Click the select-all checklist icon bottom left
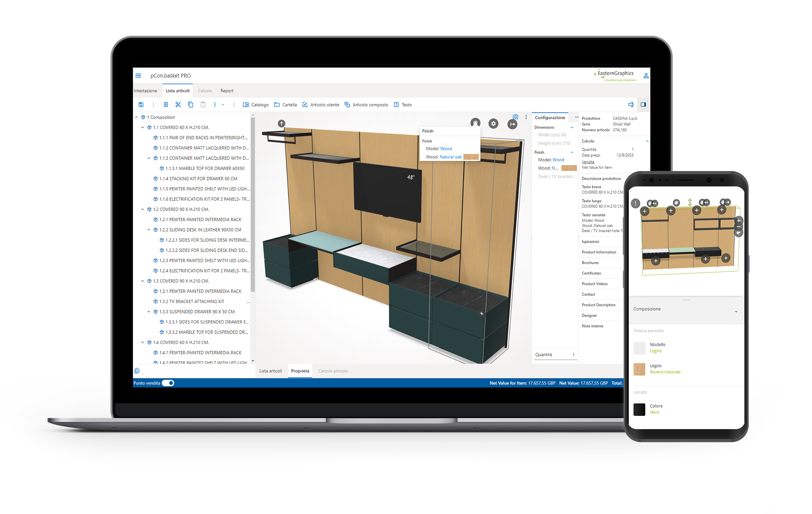The width and height of the screenshot is (812, 514). point(137,371)
